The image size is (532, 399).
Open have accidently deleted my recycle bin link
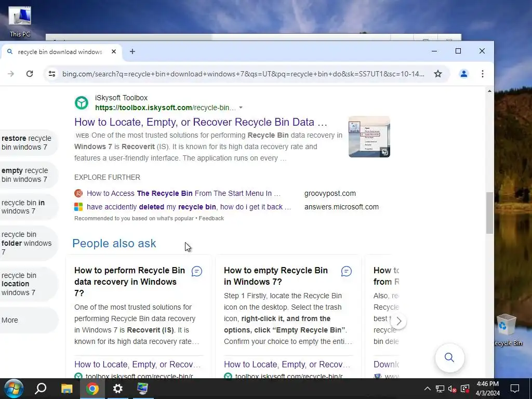(189, 207)
